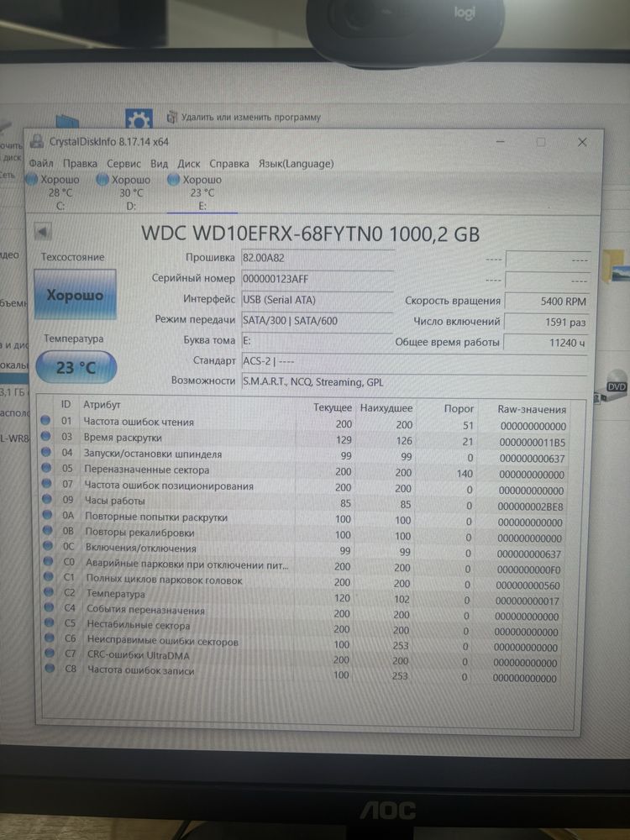The image size is (630, 840).
Task: Click raw value 000000002BE8
Action: [530, 507]
